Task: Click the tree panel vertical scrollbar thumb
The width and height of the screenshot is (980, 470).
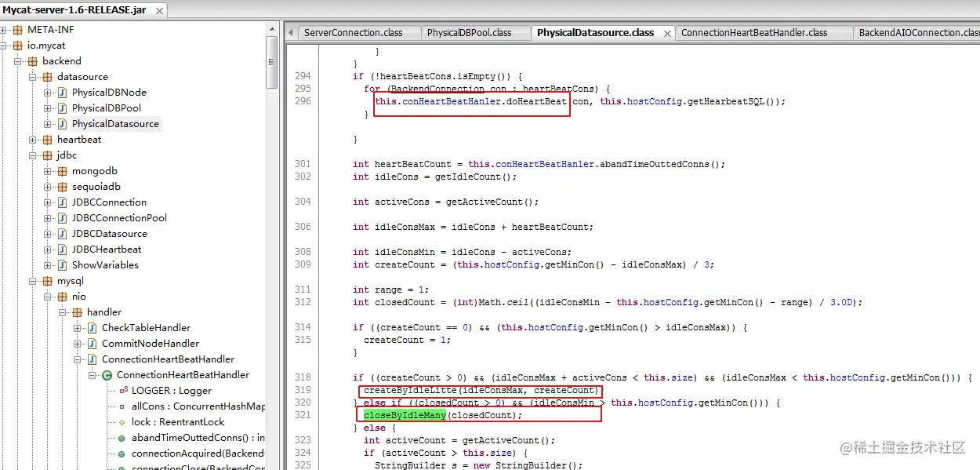Action: click(x=271, y=62)
